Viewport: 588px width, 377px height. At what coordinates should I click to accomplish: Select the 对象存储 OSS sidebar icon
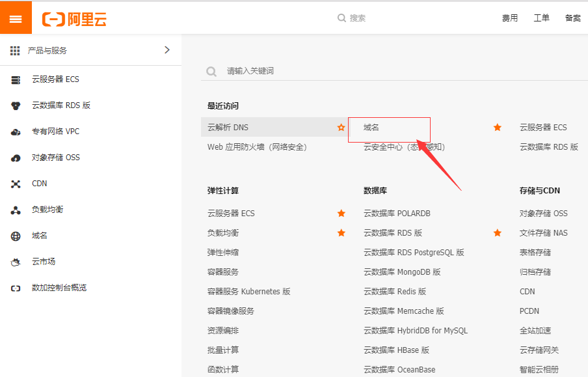[x=15, y=158]
